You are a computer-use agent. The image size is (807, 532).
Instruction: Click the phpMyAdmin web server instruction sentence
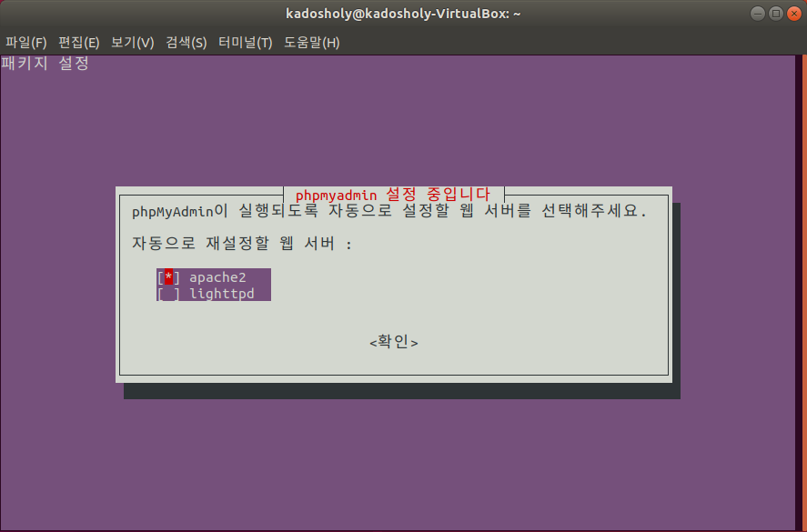click(389, 211)
